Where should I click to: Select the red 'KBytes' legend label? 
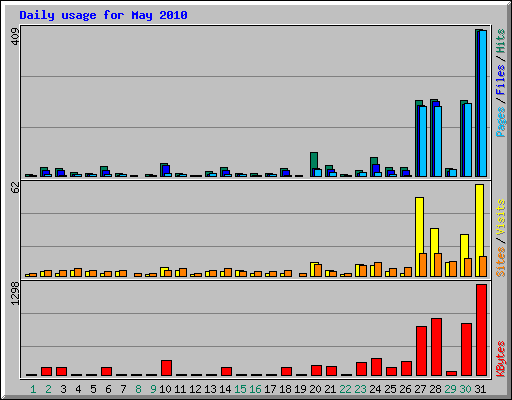click(x=500, y=359)
